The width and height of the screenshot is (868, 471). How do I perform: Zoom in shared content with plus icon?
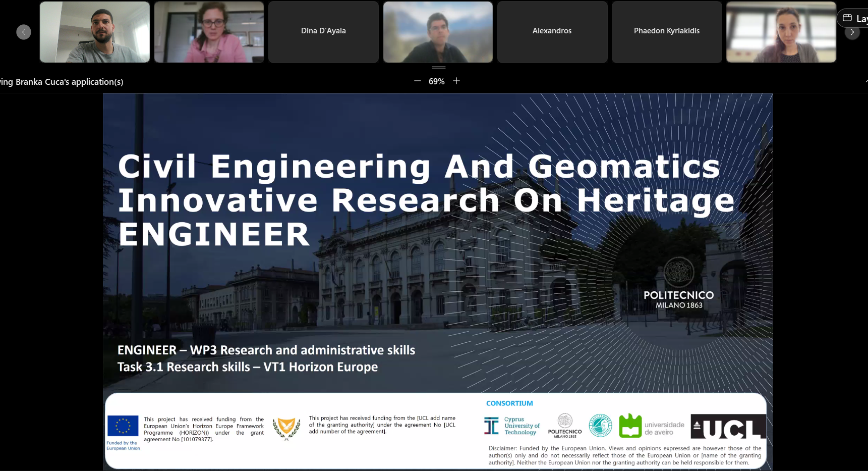456,81
